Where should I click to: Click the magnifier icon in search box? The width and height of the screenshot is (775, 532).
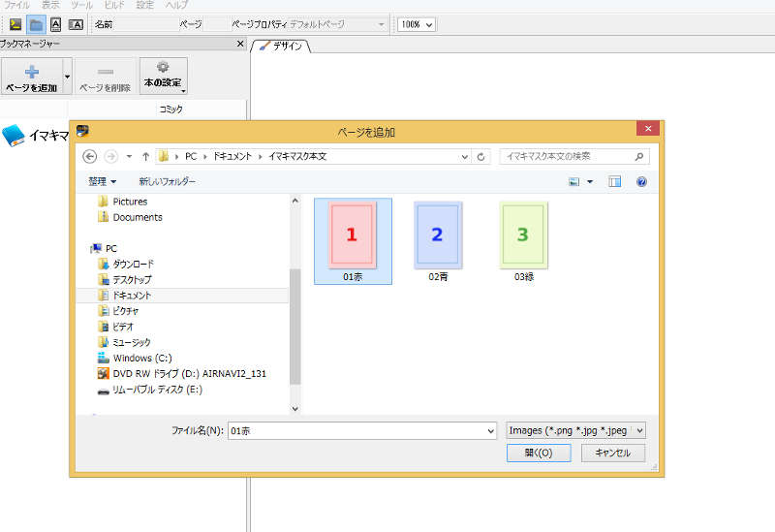[639, 157]
